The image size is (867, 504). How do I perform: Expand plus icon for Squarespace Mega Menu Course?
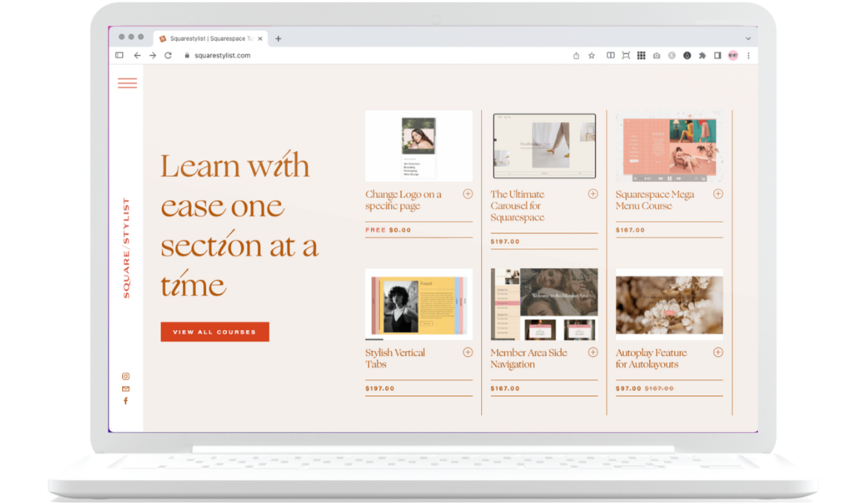click(718, 194)
